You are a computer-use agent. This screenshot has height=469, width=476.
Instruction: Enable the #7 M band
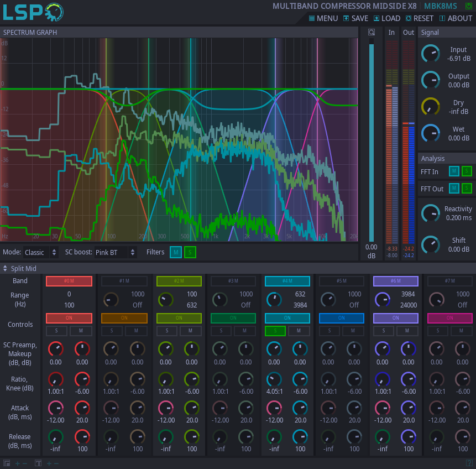(450, 281)
